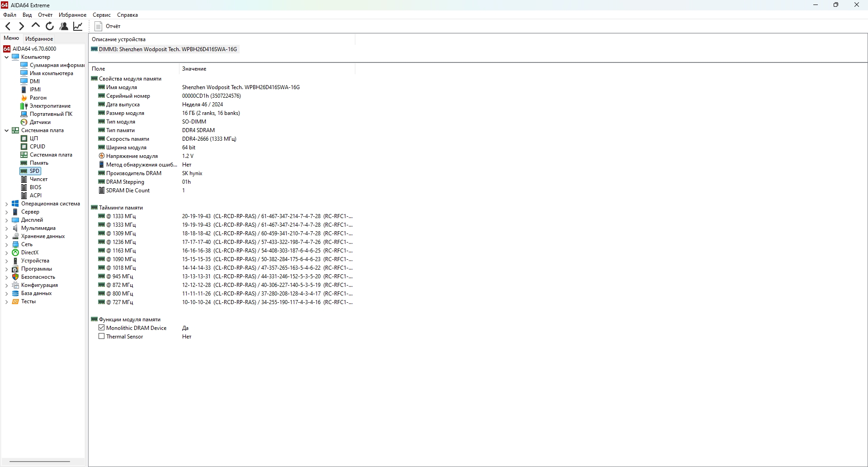This screenshot has width=868, height=467.
Task: Expand the Операционная система node
Action: tap(6, 204)
